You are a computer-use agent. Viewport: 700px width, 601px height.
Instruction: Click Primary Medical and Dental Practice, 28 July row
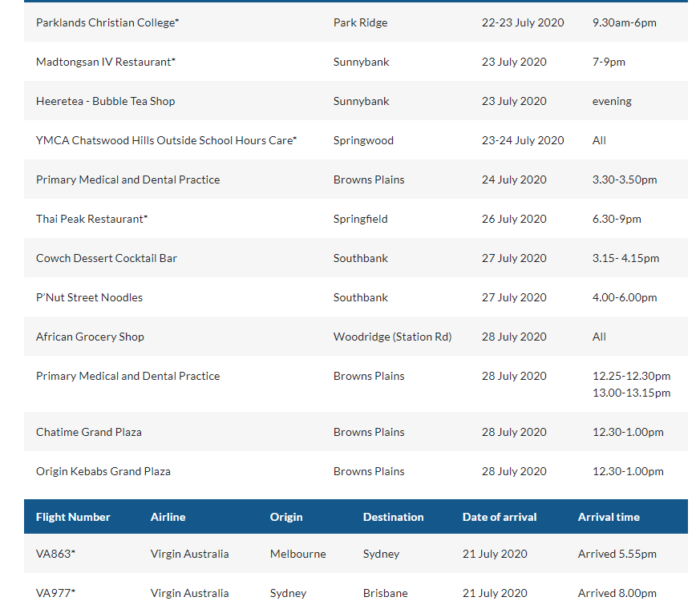(x=127, y=376)
